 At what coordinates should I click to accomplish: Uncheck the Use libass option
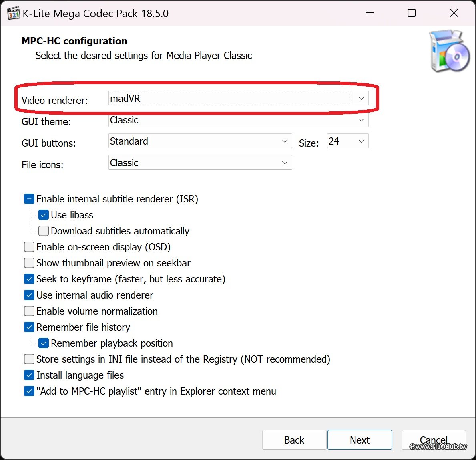44,215
